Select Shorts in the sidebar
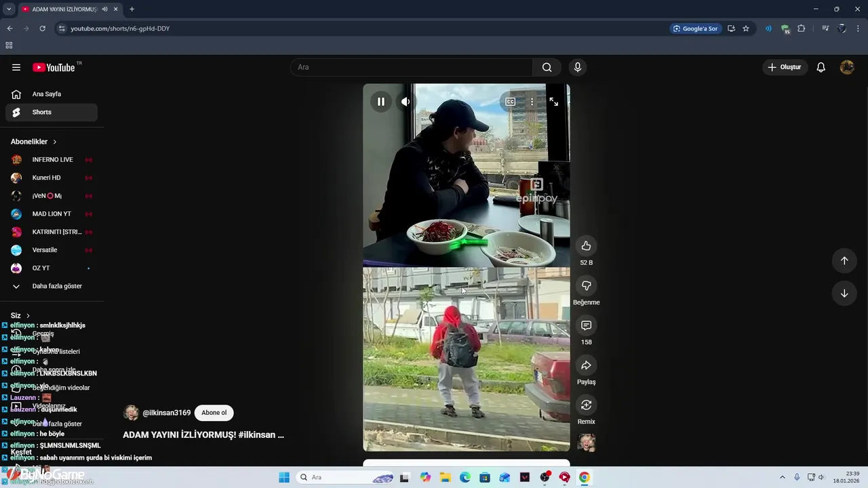The image size is (868, 488). coord(52,113)
